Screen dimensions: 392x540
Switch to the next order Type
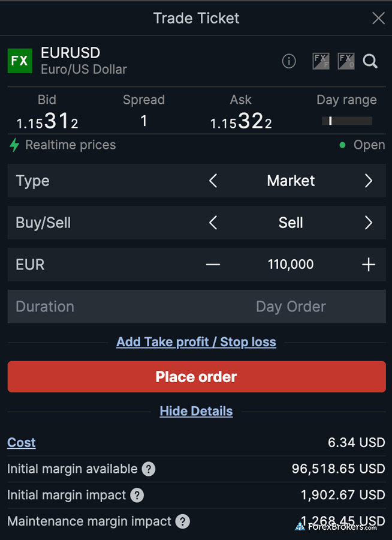click(x=369, y=181)
